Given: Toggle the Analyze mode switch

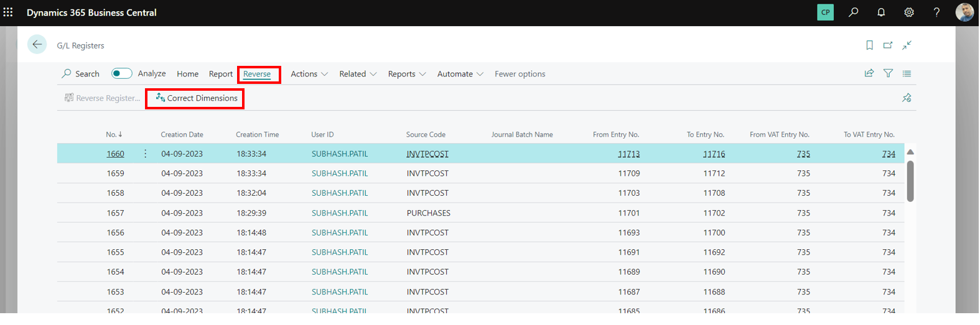Looking at the screenshot, I should (121, 73).
